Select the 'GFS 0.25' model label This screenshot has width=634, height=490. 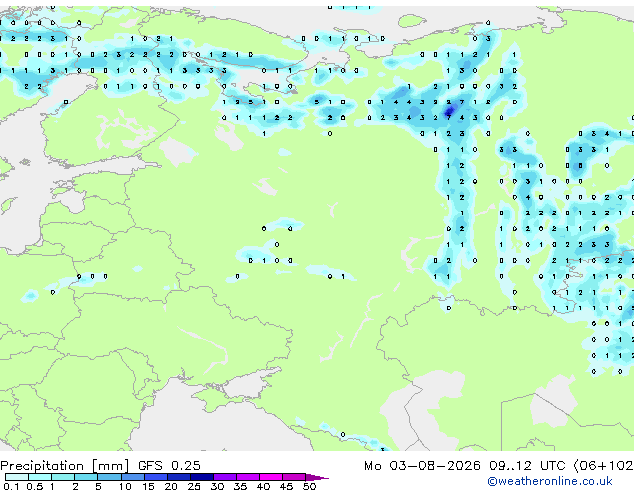click(x=169, y=466)
